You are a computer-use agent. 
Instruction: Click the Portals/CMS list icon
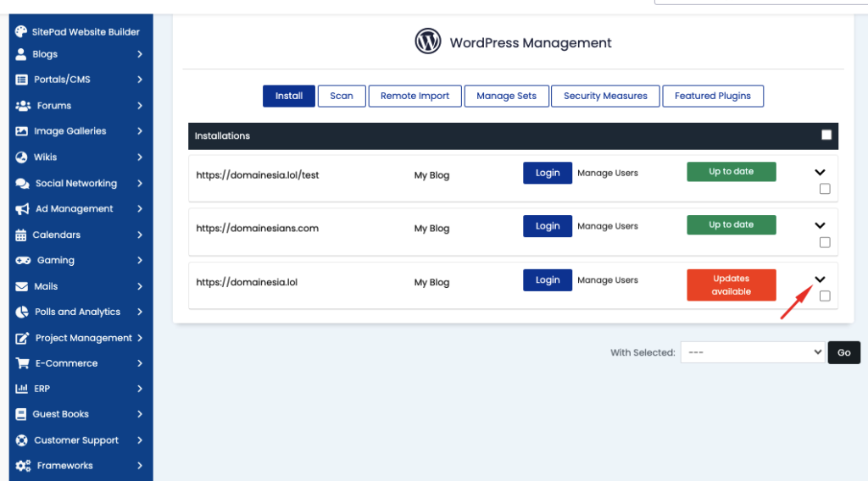[21, 80]
